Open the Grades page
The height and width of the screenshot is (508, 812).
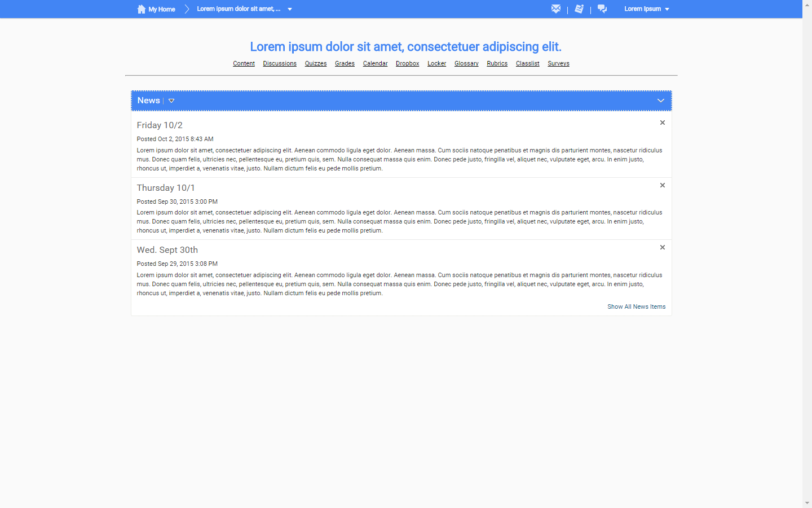[x=345, y=63]
